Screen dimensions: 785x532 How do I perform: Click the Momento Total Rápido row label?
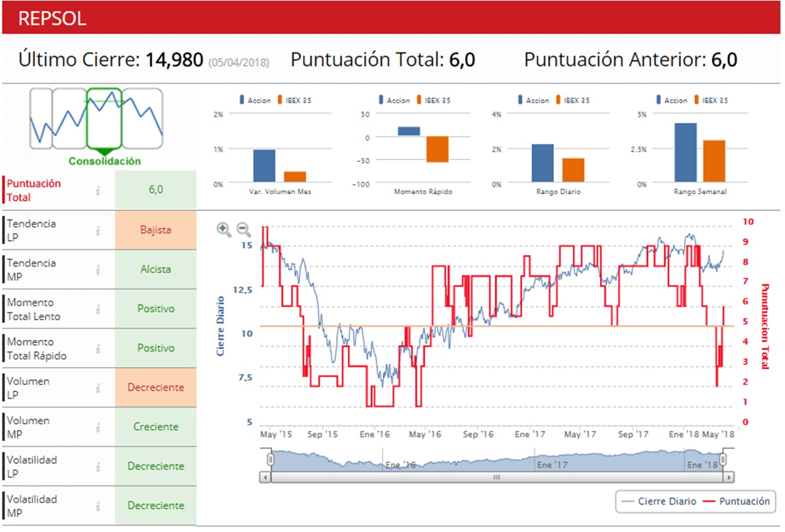click(37, 348)
